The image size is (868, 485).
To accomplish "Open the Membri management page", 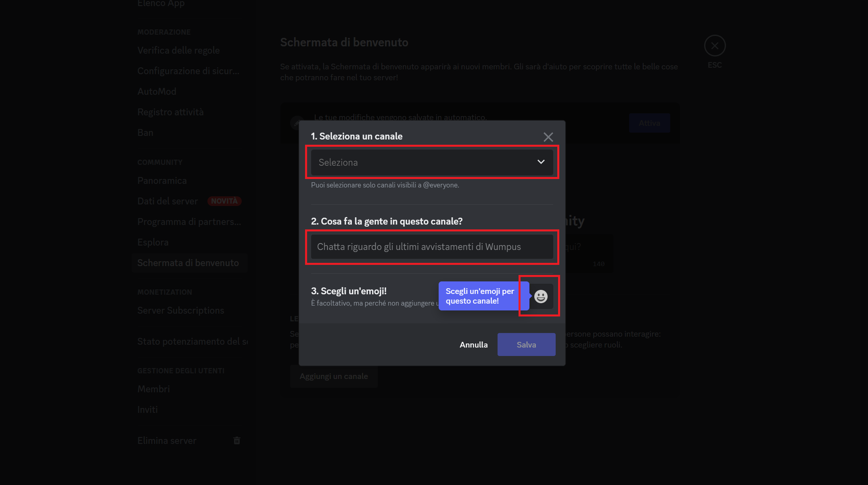I will tap(153, 389).
